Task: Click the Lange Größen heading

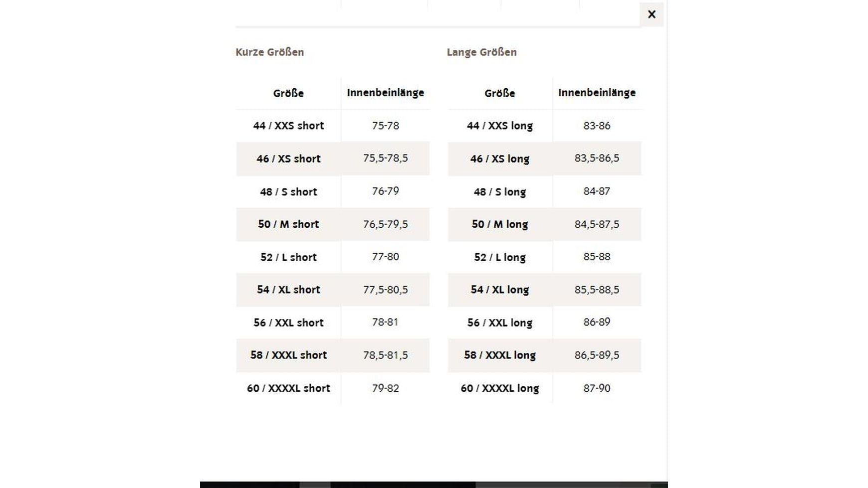Action: [481, 52]
